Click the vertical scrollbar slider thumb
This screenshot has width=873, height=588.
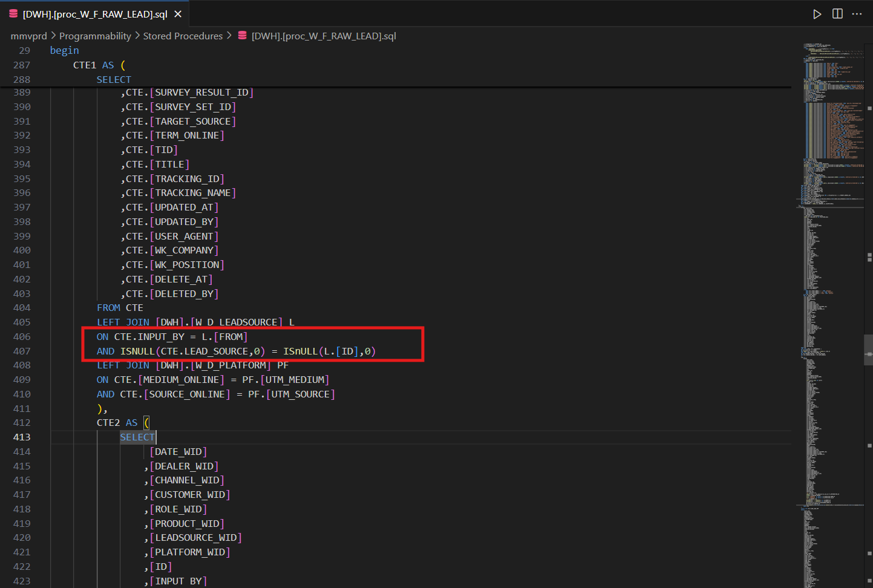click(868, 350)
